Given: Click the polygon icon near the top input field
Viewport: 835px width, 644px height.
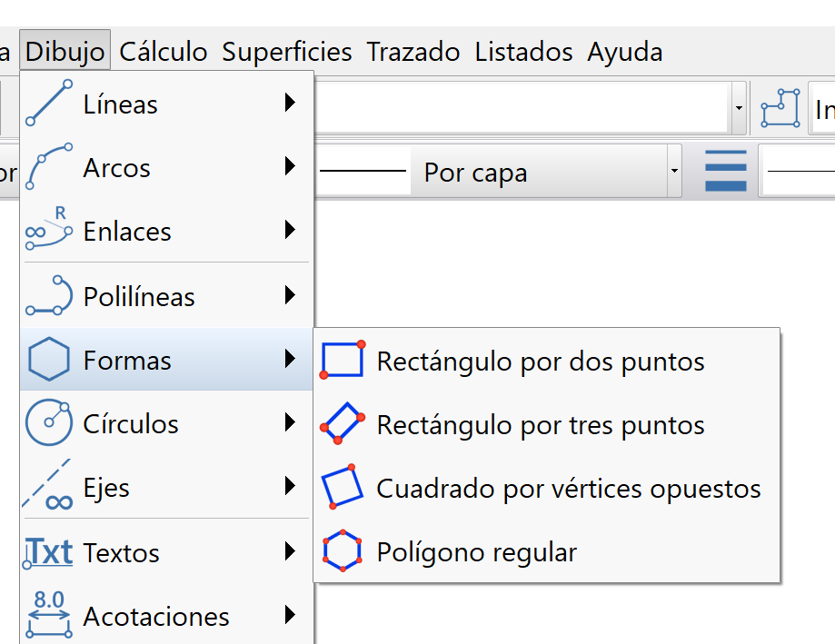Looking at the screenshot, I should tap(780, 107).
